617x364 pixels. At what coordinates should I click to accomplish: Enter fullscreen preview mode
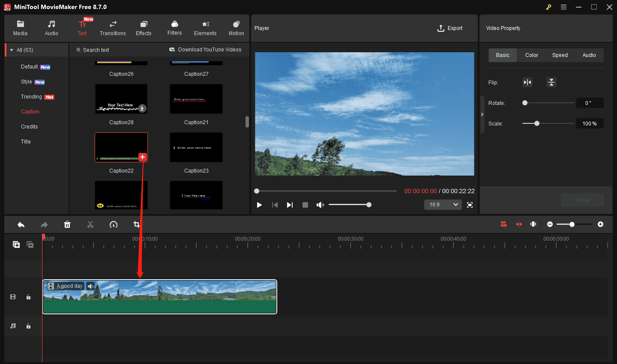[x=470, y=205]
